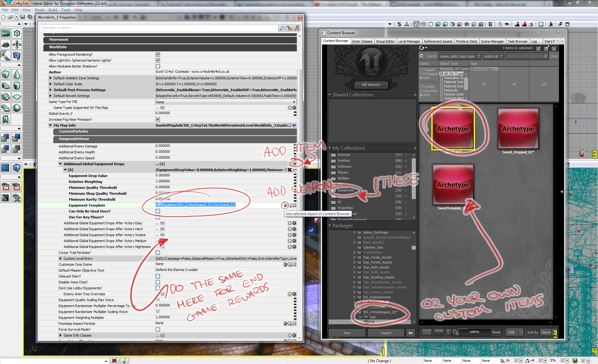Open the match all dropdown
598x364 pixels.
(502, 56)
